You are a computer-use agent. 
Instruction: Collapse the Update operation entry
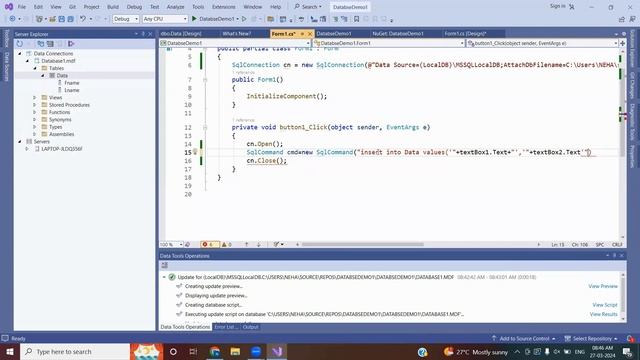pos(164,277)
